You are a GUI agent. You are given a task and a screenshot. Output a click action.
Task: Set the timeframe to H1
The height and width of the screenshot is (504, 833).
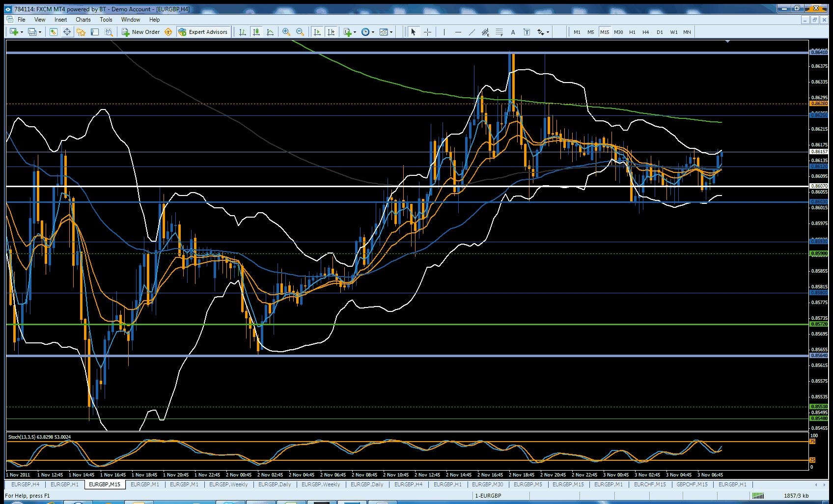[632, 32]
